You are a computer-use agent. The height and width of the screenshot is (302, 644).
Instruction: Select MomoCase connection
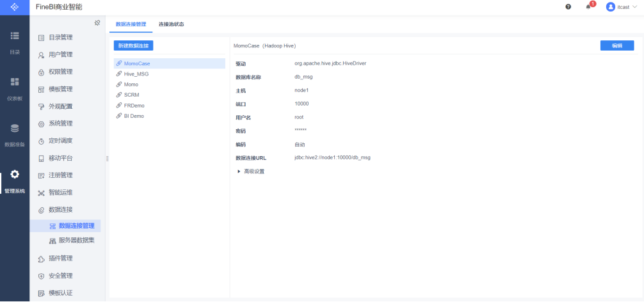click(170, 63)
